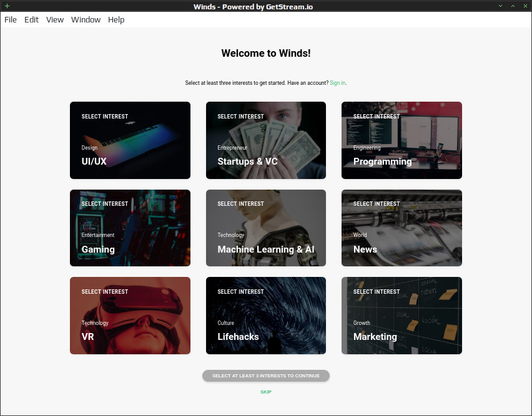
Task: Open the Help menu
Action: pyautogui.click(x=116, y=20)
